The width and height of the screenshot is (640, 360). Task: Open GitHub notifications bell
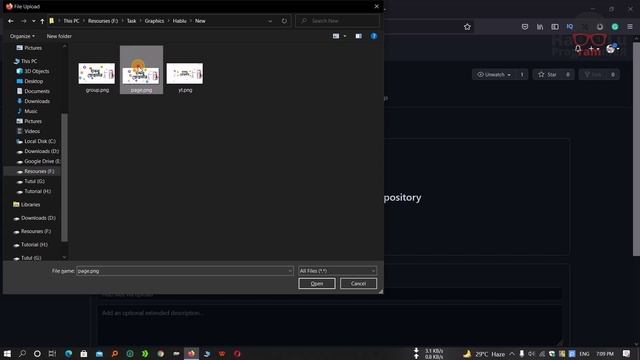click(578, 49)
